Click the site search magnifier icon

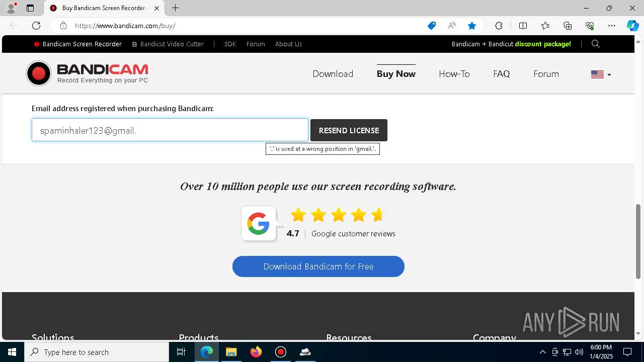click(x=596, y=44)
